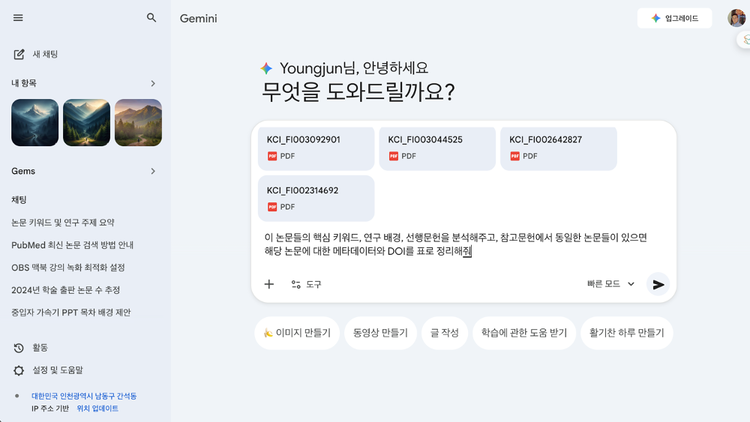Image resolution: width=750 pixels, height=422 pixels.
Task: Open the hamburger main menu
Action: tap(18, 18)
